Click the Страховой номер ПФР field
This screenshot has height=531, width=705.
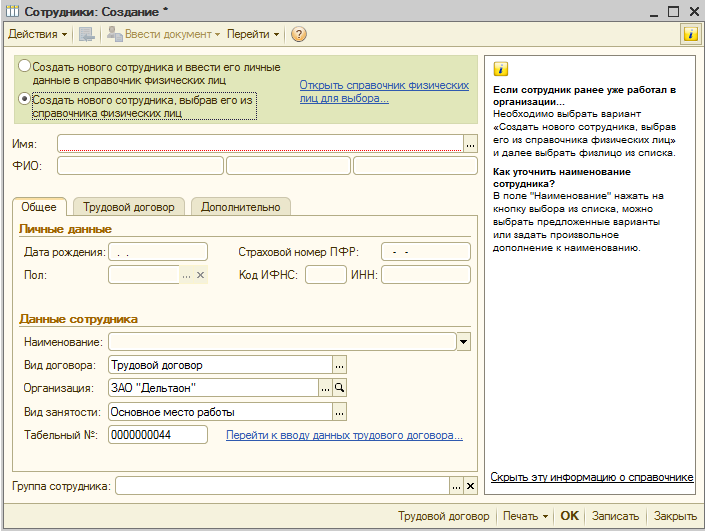point(426,252)
